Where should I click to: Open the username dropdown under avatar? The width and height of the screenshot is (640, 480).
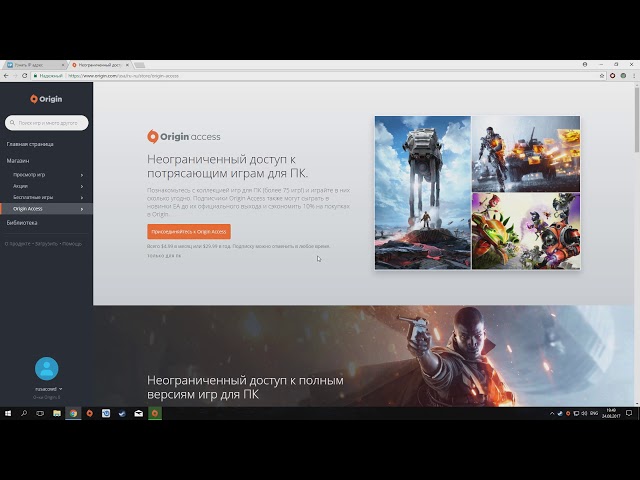coord(48,389)
